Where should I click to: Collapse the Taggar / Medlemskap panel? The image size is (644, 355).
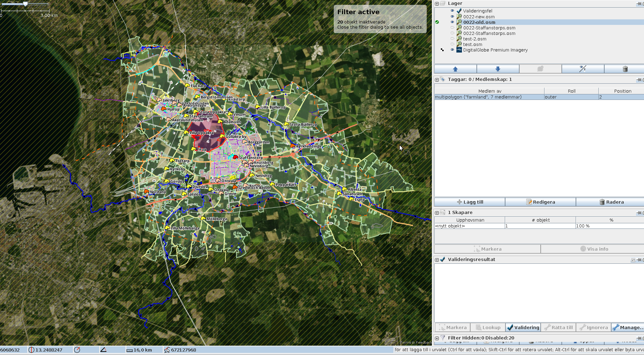pyautogui.click(x=437, y=80)
